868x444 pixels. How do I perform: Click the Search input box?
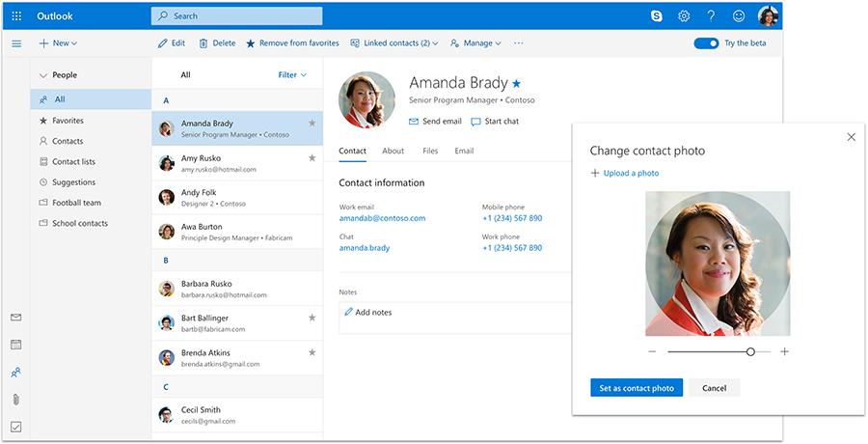point(236,16)
